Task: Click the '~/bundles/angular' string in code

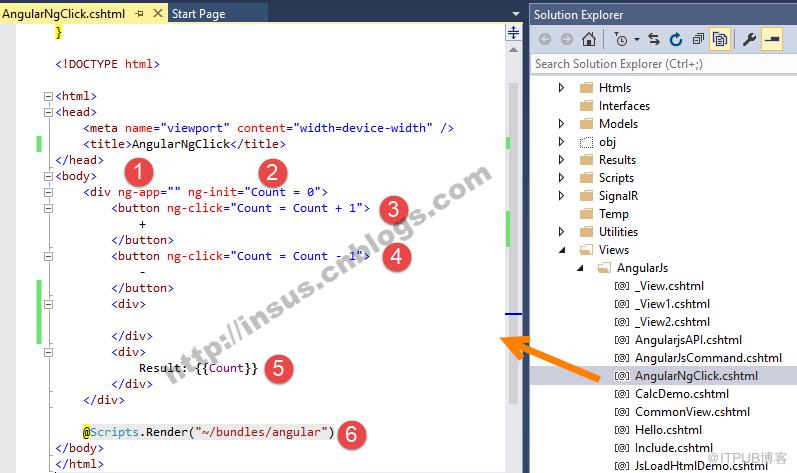Action: pos(261,432)
